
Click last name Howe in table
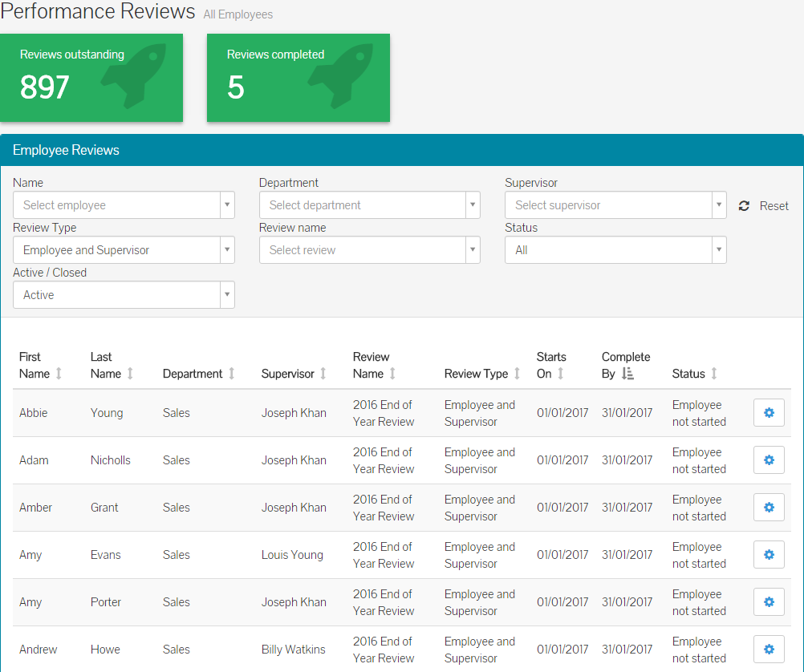(x=105, y=649)
